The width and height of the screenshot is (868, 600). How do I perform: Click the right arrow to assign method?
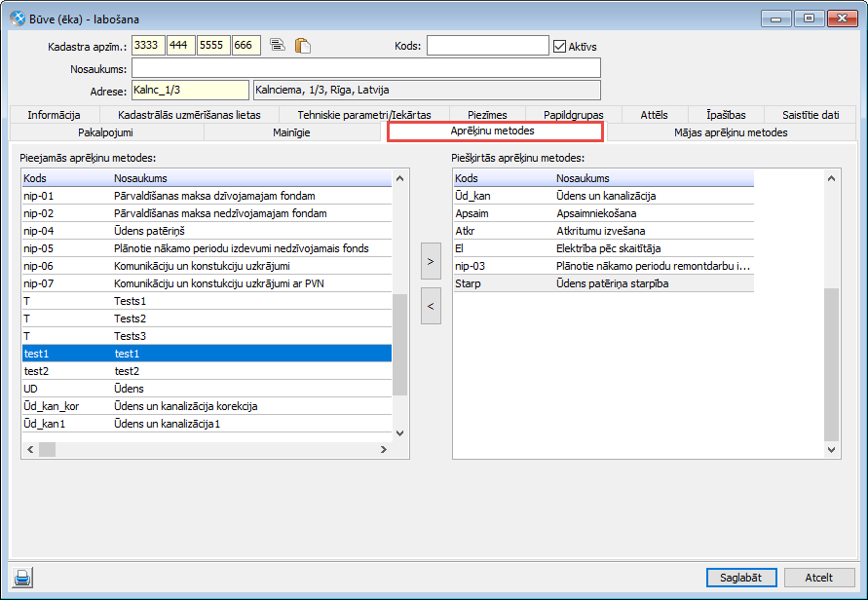[431, 262]
